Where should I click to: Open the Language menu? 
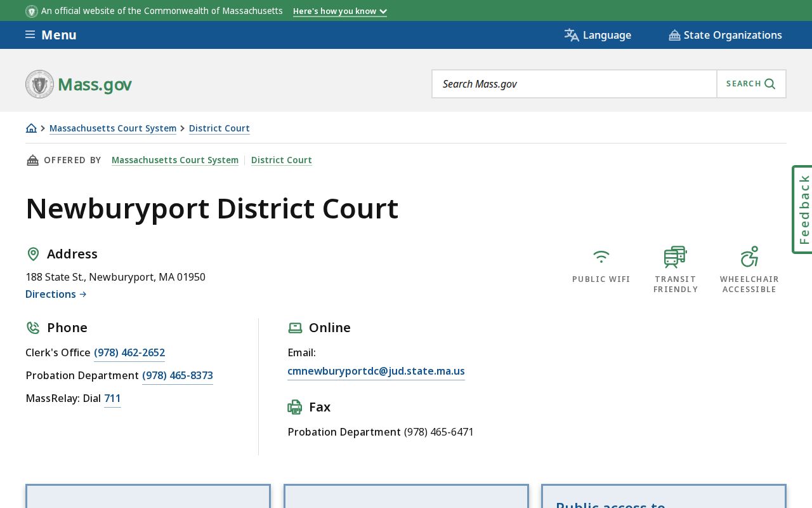tap(598, 35)
